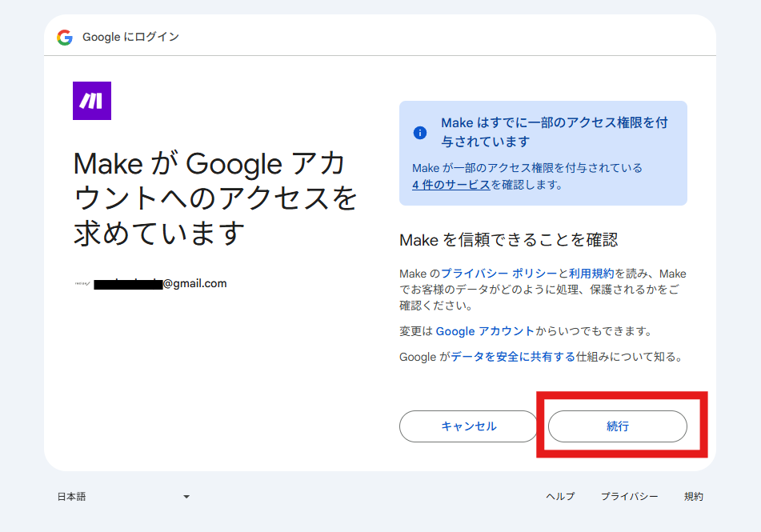Open the 4 件のサービス link
The image size is (761, 532).
(x=451, y=185)
